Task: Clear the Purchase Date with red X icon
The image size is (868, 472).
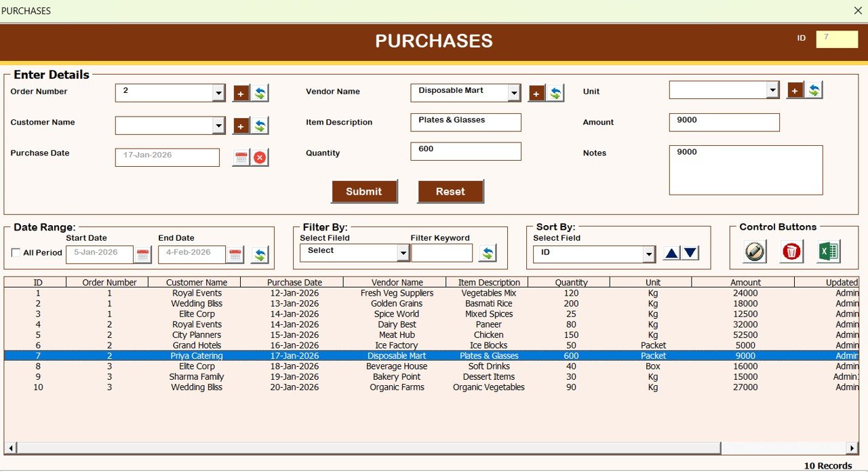Action: 260,157
